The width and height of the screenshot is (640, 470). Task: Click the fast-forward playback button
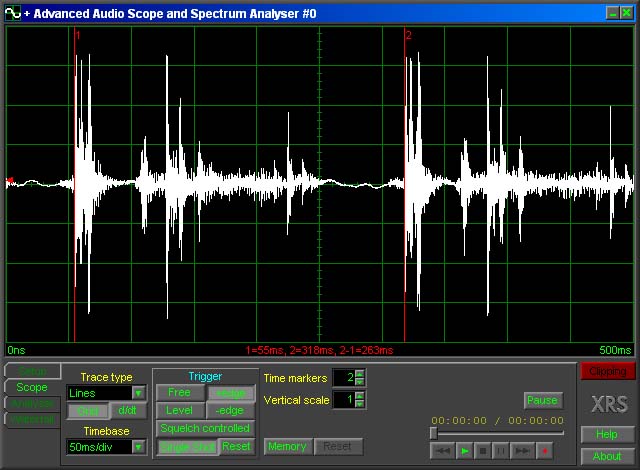coord(522,451)
